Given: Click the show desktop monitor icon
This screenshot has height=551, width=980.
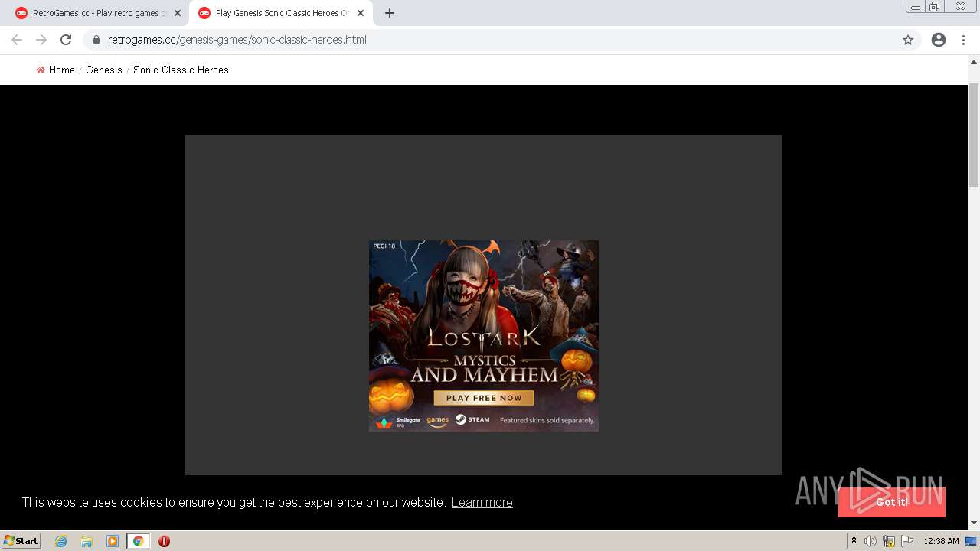Looking at the screenshot, I should click(x=971, y=541).
